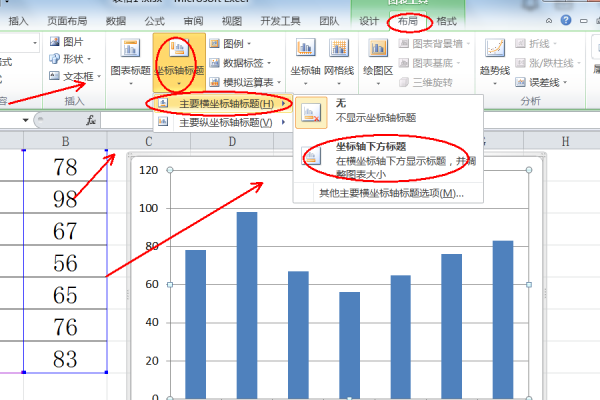Switch to the 插入 ribbon tab
This screenshot has width=600, height=400.
[18, 21]
